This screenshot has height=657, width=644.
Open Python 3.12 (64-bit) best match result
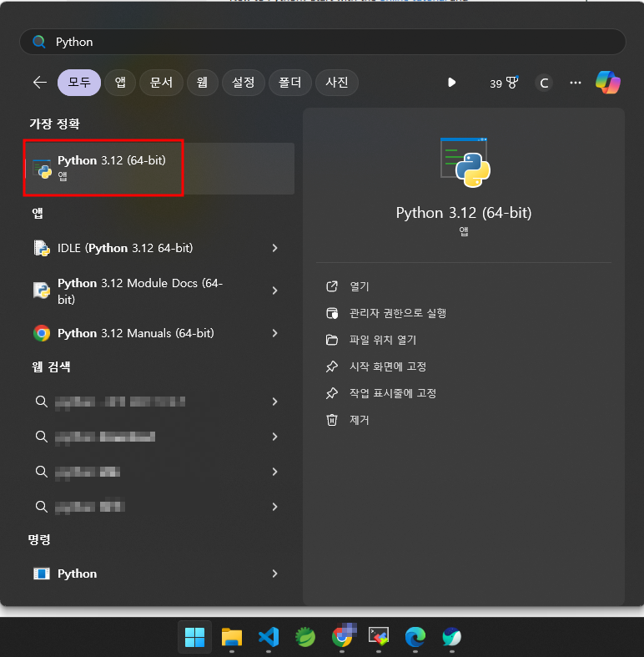tap(159, 169)
